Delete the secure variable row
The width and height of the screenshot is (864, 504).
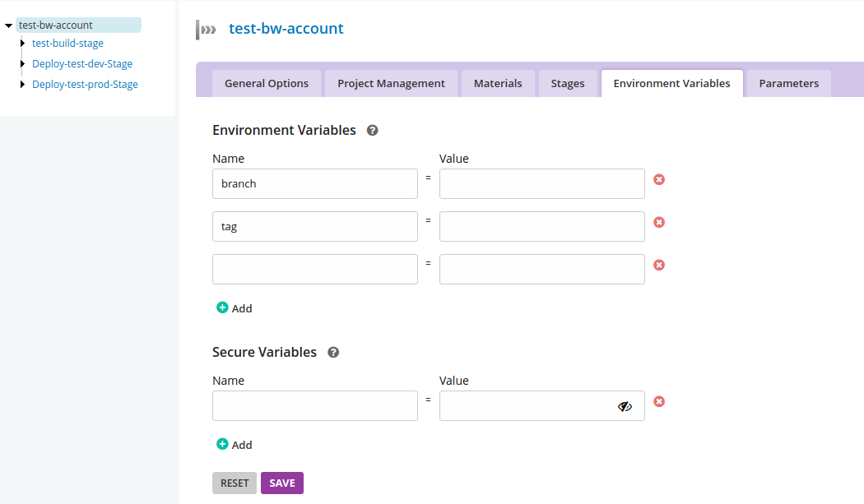(x=659, y=401)
